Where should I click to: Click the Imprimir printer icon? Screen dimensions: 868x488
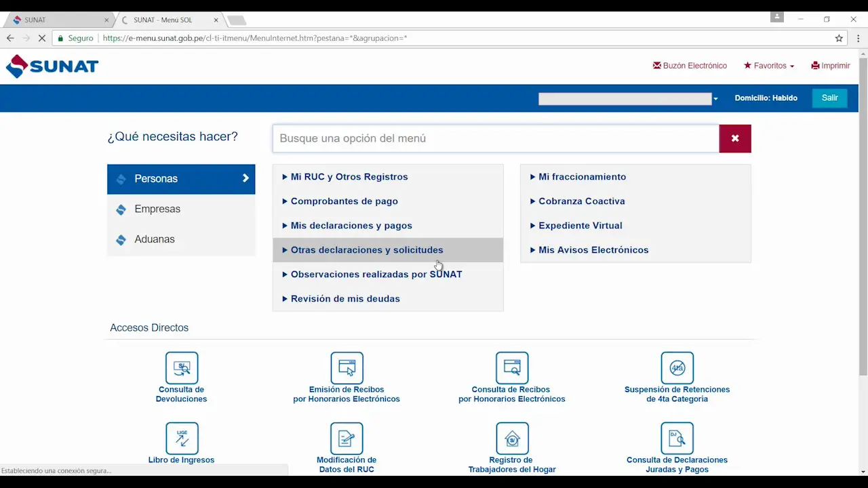pyautogui.click(x=815, y=66)
